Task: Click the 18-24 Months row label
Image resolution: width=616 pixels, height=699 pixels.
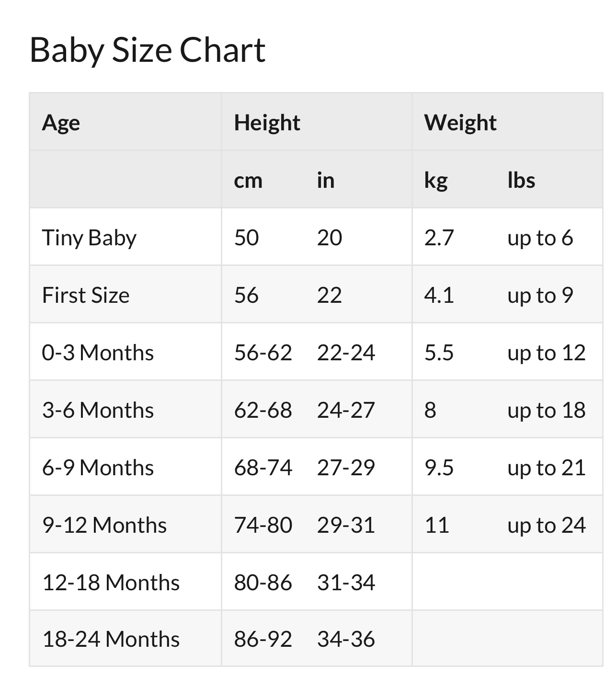Action: tap(111, 639)
